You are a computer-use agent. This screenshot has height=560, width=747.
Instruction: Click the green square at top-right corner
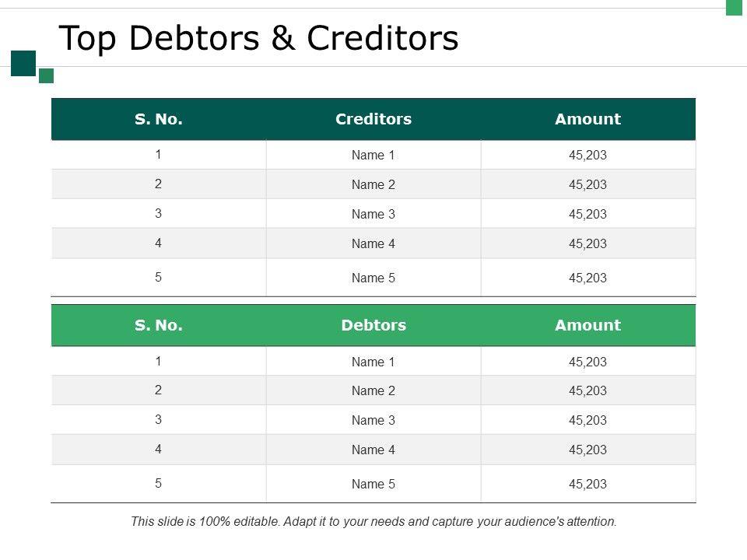click(x=735, y=7)
